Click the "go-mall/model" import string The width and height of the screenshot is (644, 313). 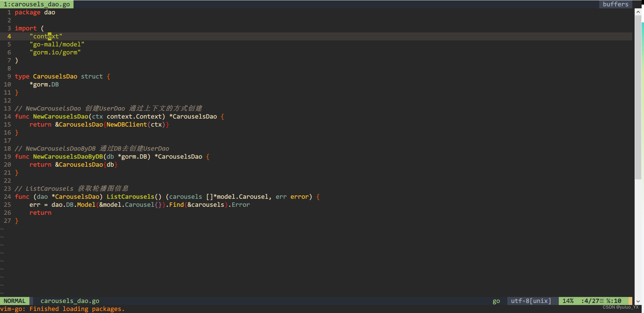click(x=57, y=44)
